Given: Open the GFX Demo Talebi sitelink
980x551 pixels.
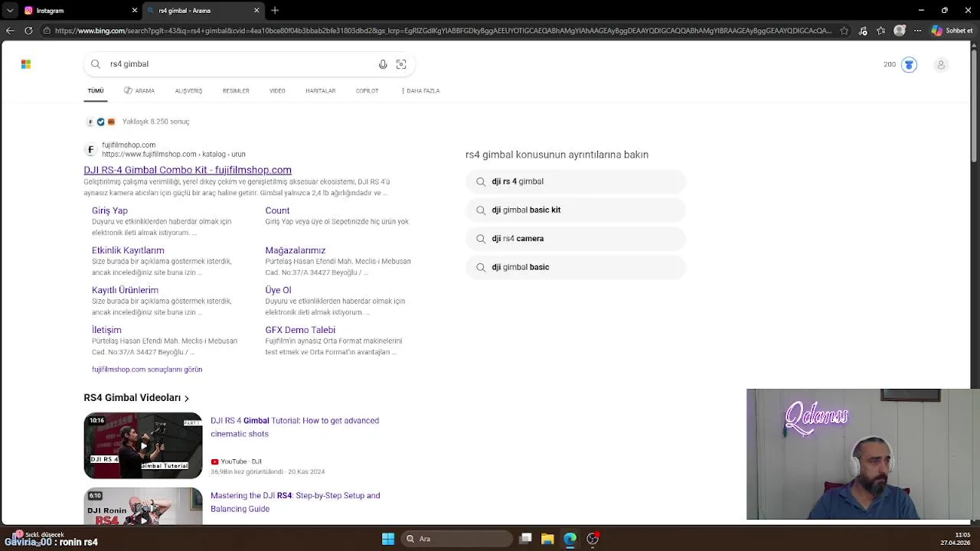Looking at the screenshot, I should click(x=300, y=330).
